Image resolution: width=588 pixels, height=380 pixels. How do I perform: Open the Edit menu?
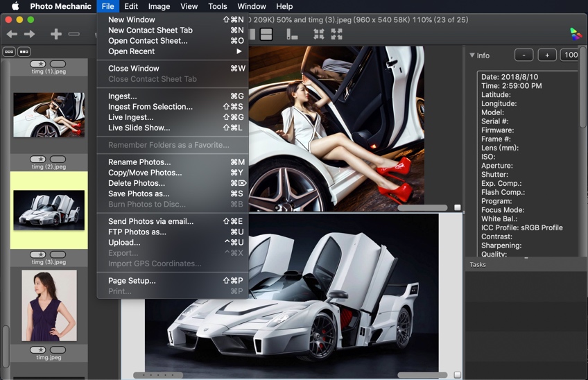(x=131, y=6)
